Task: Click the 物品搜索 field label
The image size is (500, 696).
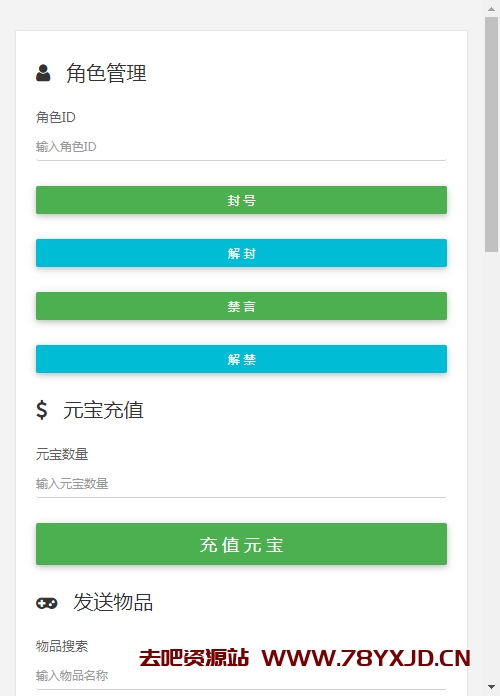Action: [x=62, y=646]
